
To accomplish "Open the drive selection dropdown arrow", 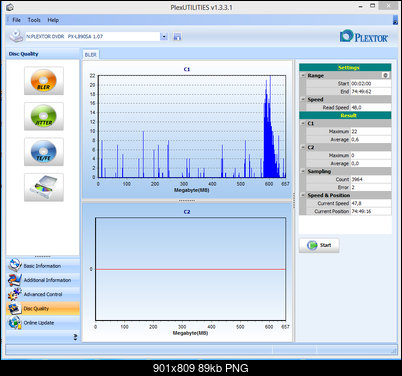I will (x=164, y=36).
